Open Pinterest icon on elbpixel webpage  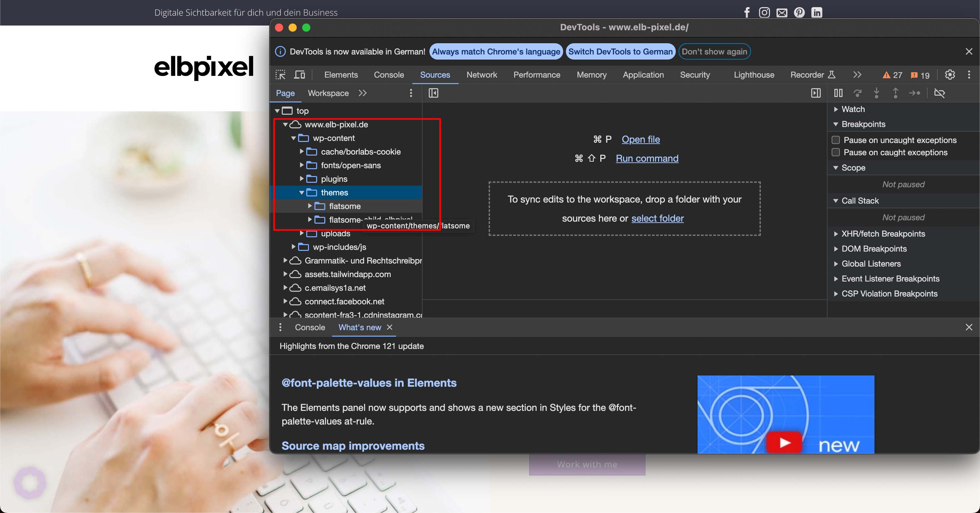pos(799,13)
